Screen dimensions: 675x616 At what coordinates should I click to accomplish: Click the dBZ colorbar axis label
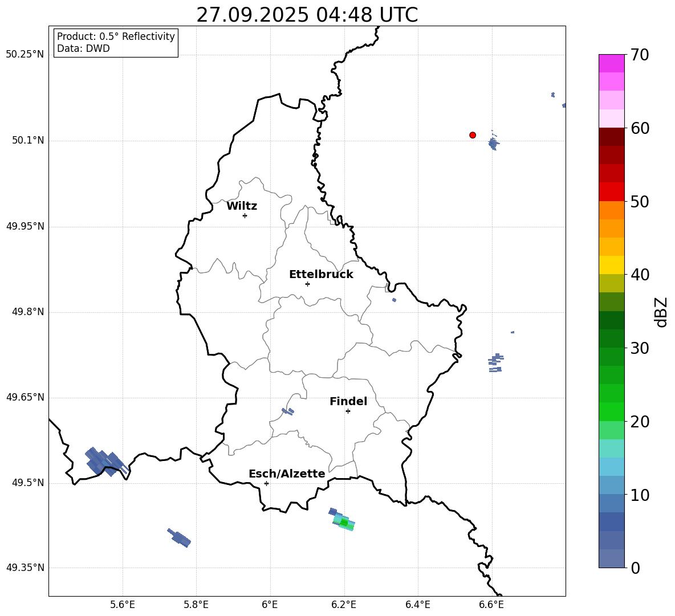click(662, 312)
